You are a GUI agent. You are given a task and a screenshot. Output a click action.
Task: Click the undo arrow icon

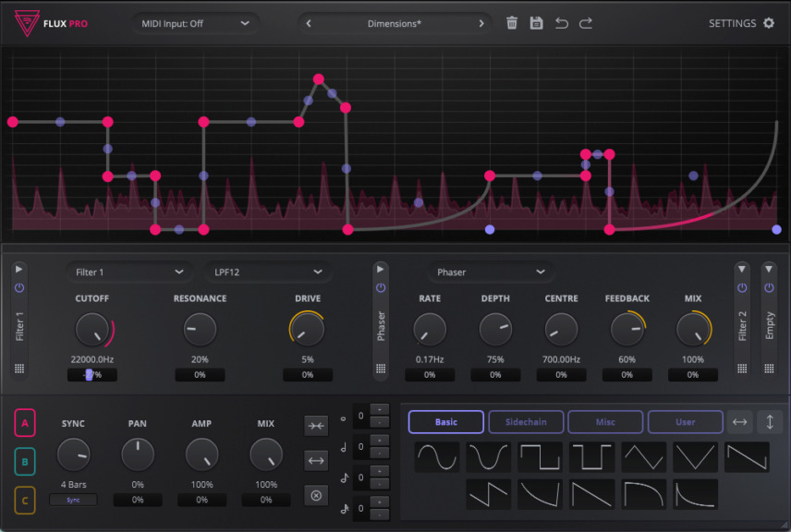pyautogui.click(x=562, y=23)
